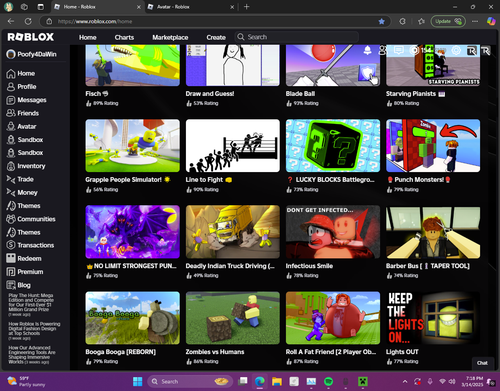Open File Explorer from the taskbar
Viewport: 500px width, 391px height.
(277, 381)
